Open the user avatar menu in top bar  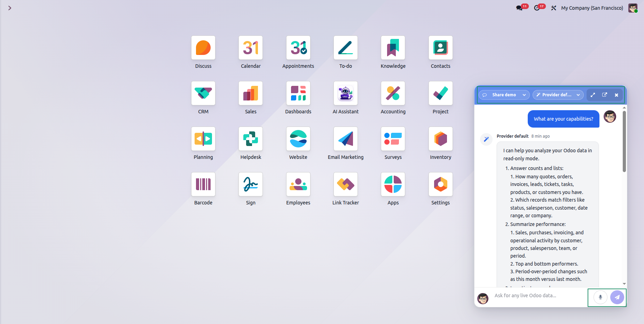(x=633, y=8)
